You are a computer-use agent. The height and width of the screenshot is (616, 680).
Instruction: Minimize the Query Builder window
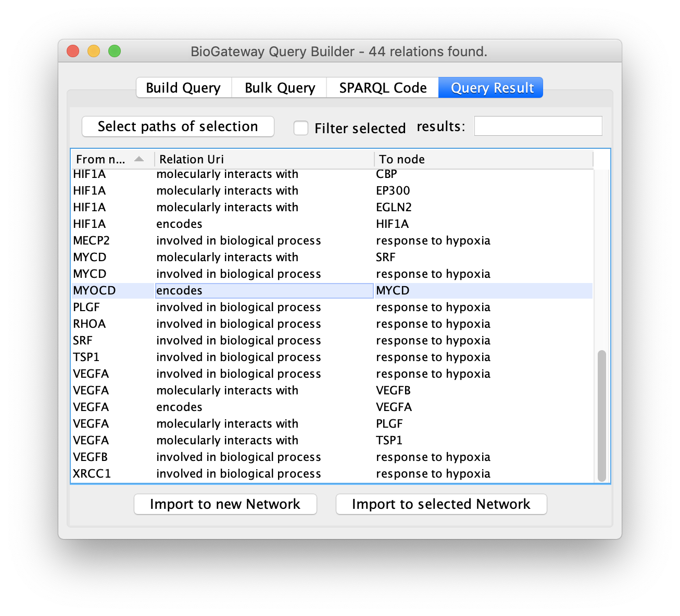(x=94, y=51)
